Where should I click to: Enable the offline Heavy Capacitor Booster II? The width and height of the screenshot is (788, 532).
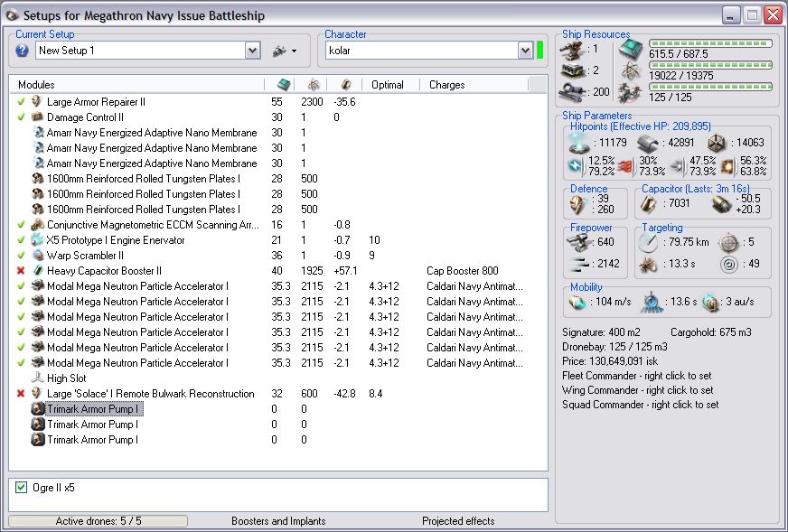(21, 271)
